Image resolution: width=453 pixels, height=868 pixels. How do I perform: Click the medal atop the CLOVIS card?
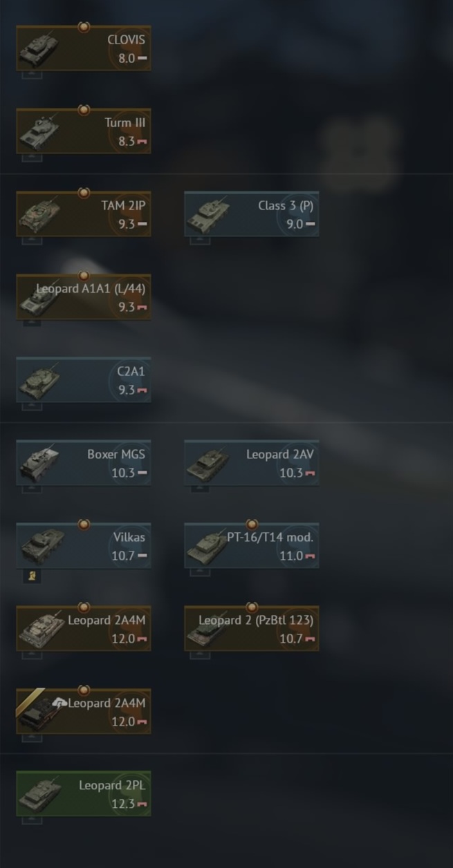[84, 27]
